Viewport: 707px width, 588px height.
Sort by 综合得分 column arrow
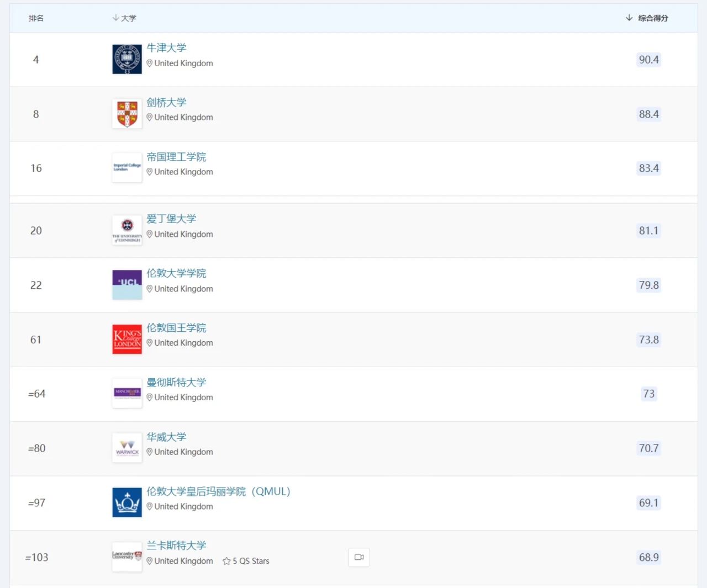(629, 18)
